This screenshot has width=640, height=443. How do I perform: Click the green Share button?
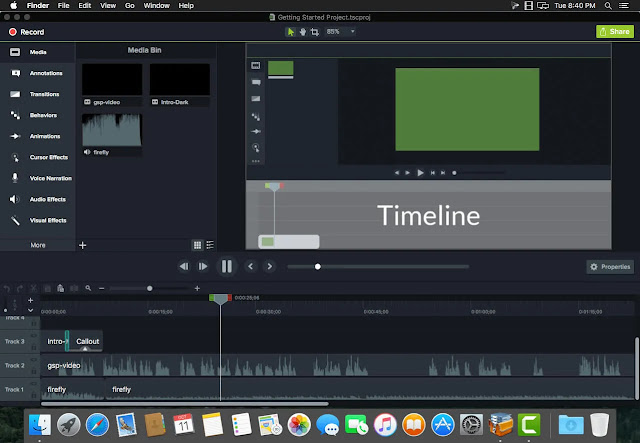point(615,31)
